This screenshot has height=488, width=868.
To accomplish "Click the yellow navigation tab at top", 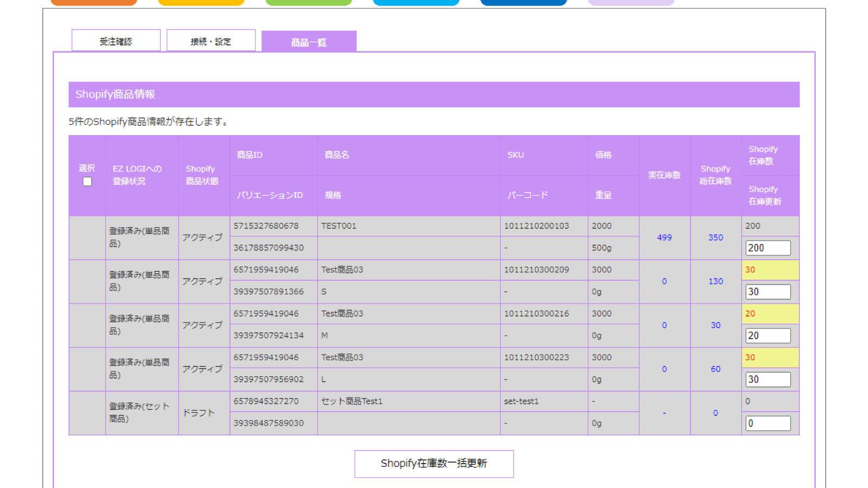I will [x=201, y=3].
